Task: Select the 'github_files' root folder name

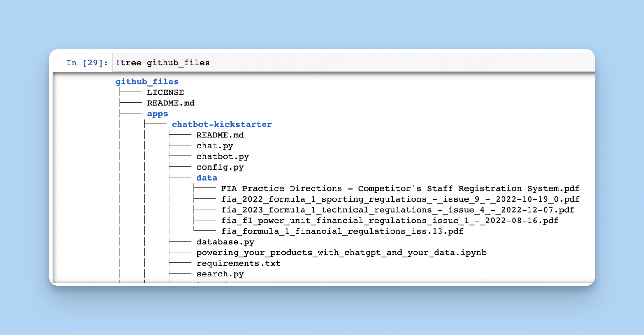Action: pyautogui.click(x=147, y=82)
